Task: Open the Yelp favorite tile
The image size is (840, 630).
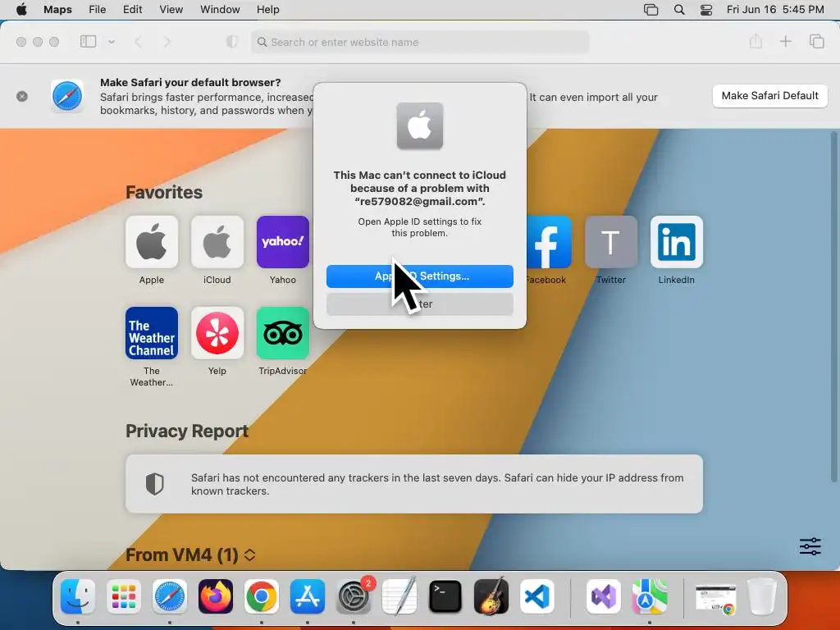Action: 217,333
